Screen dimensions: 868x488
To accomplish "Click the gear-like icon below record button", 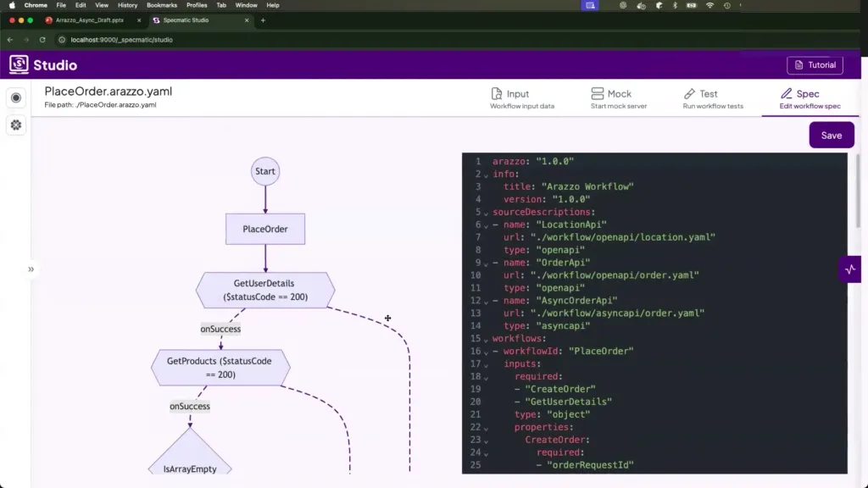I will [16, 125].
